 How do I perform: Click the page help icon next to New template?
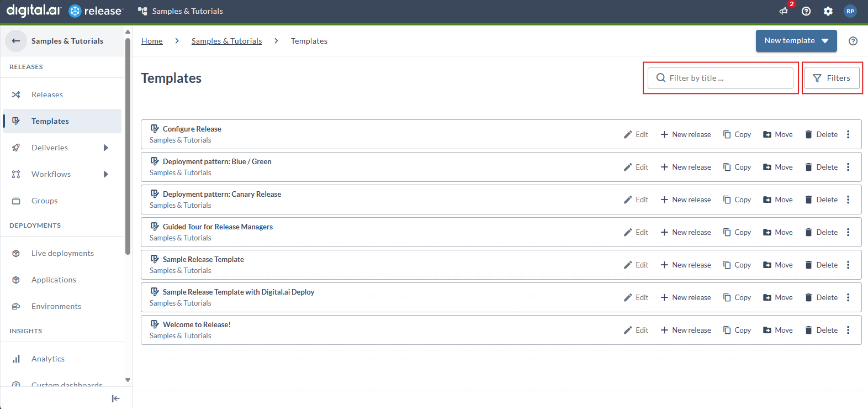pyautogui.click(x=853, y=41)
